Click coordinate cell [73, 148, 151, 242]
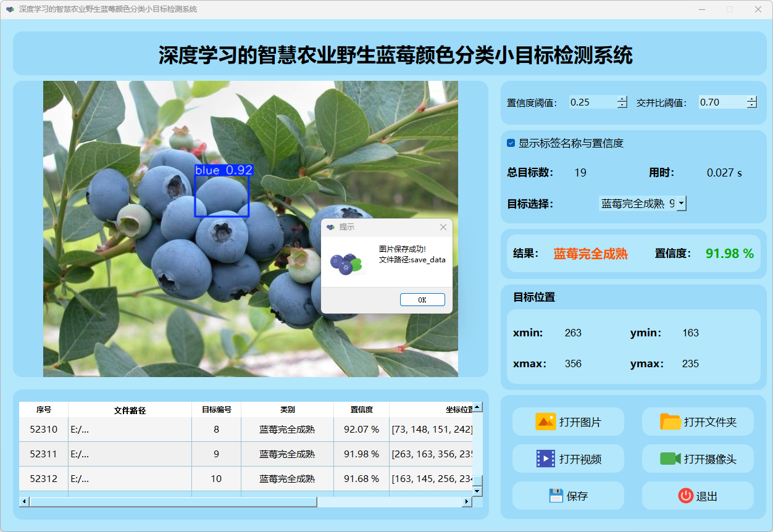The height and width of the screenshot is (532, 773). pyautogui.click(x=432, y=430)
